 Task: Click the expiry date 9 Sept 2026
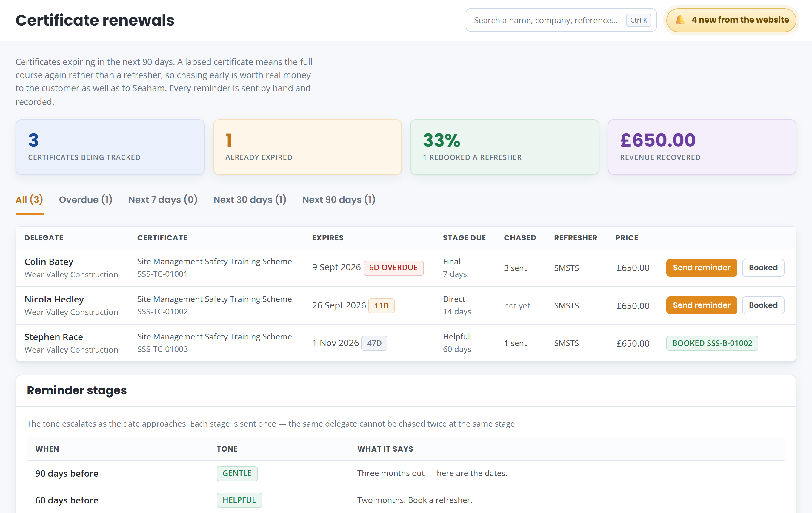[x=336, y=268]
